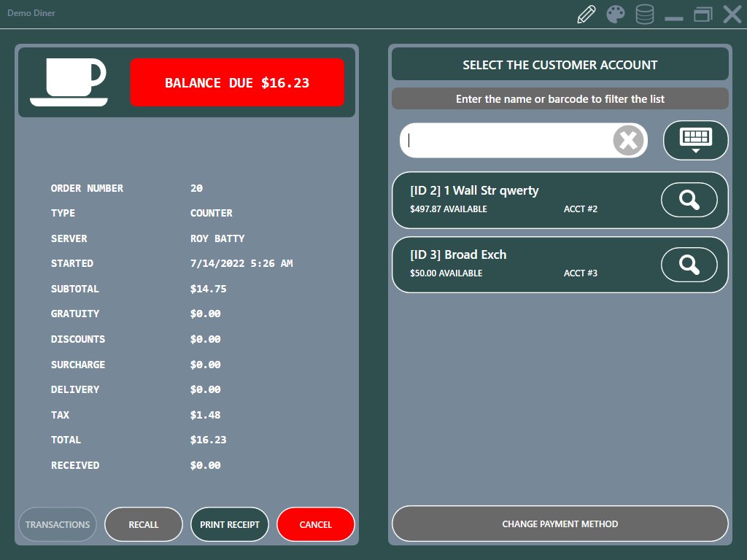Click magnifier for Broad Exch account
The width and height of the screenshot is (747, 560).
click(x=689, y=264)
